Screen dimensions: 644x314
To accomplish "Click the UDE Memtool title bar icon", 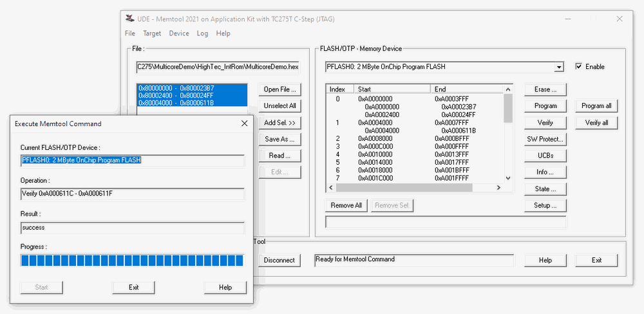I will point(130,18).
